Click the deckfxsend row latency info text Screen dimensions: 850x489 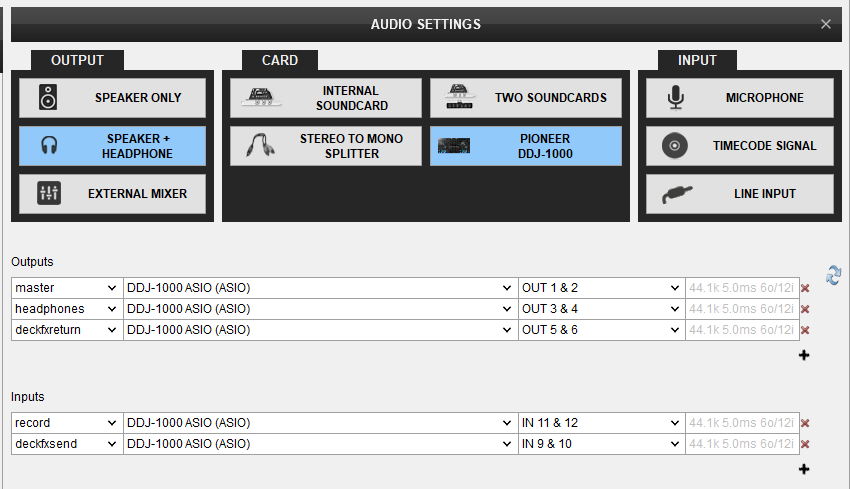742,444
